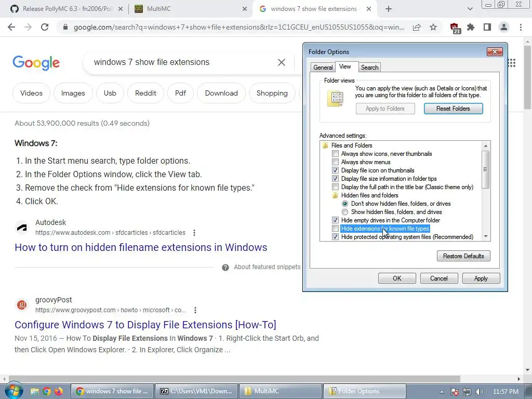
Task: Go back in Chrome
Action: click(x=11, y=27)
